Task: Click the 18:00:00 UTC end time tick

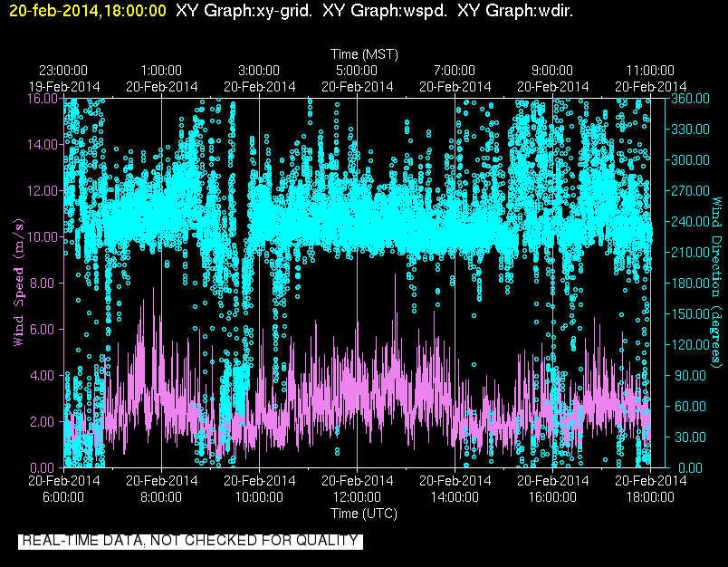Action: point(650,488)
